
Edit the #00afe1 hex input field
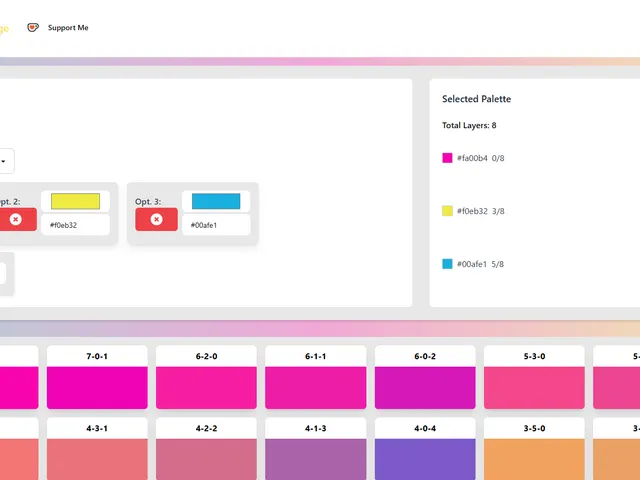coord(216,225)
